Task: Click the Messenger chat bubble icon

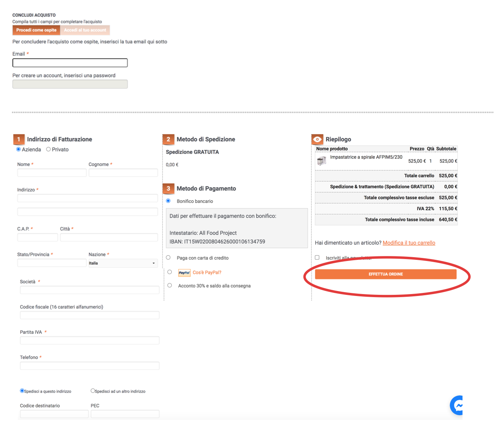Action: coord(457,406)
